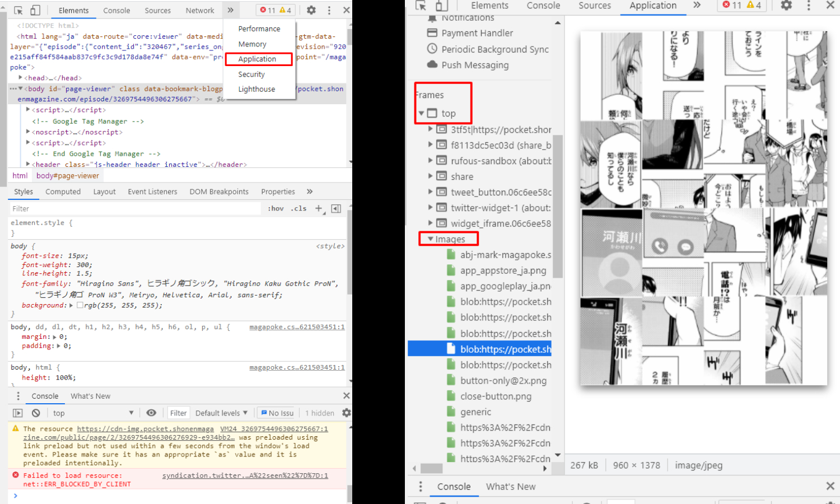Collapse the Images section in Frames
The image size is (840, 504).
(430, 239)
